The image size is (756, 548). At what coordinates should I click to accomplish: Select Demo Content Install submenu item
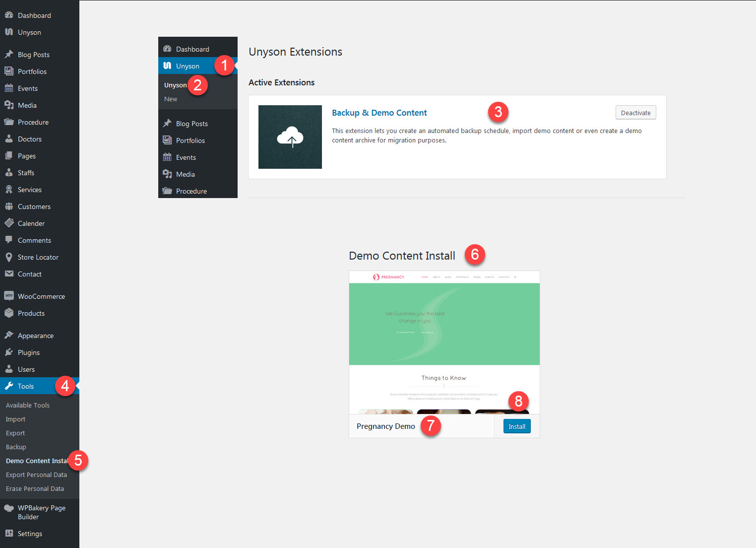coord(37,461)
